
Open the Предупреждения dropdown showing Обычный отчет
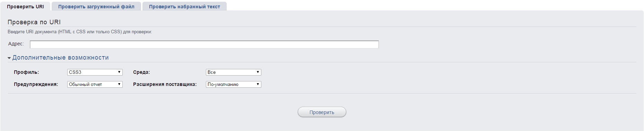pyautogui.click(x=95, y=84)
